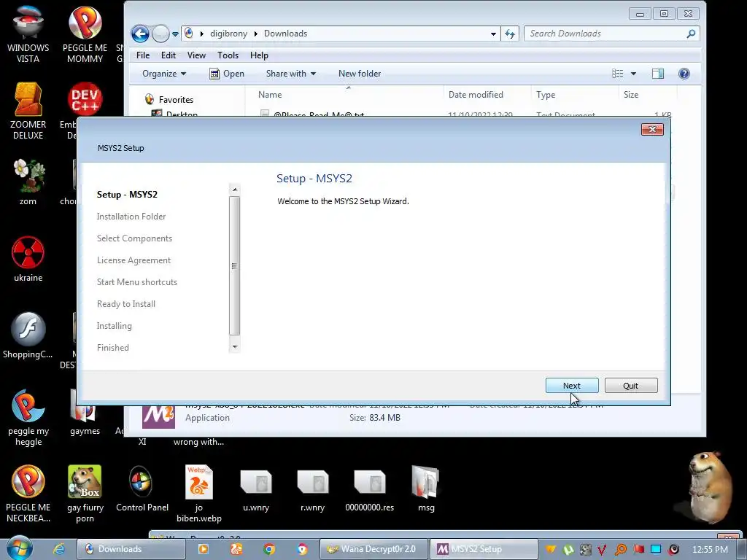Click the Internet Explorer taskbar icon
The height and width of the screenshot is (560, 747).
click(59, 549)
